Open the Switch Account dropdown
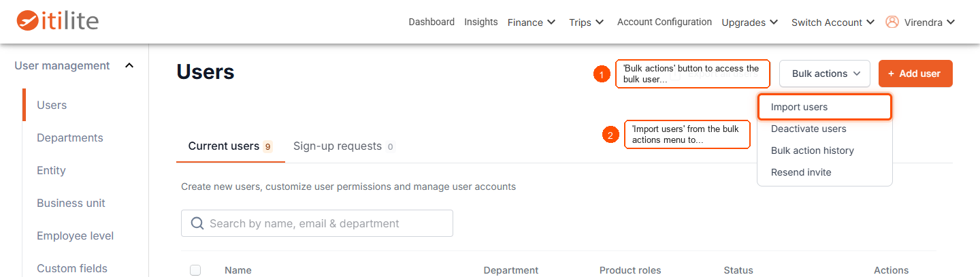This screenshot has height=277, width=980. point(833,22)
